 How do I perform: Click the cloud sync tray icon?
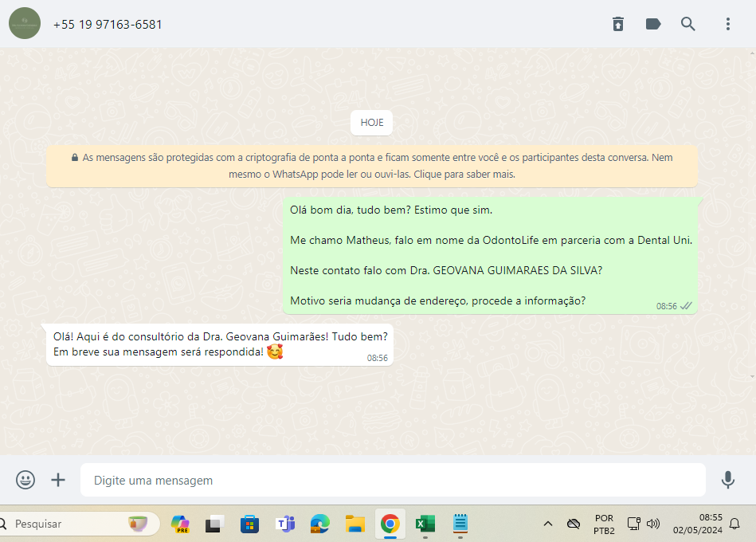[574, 524]
